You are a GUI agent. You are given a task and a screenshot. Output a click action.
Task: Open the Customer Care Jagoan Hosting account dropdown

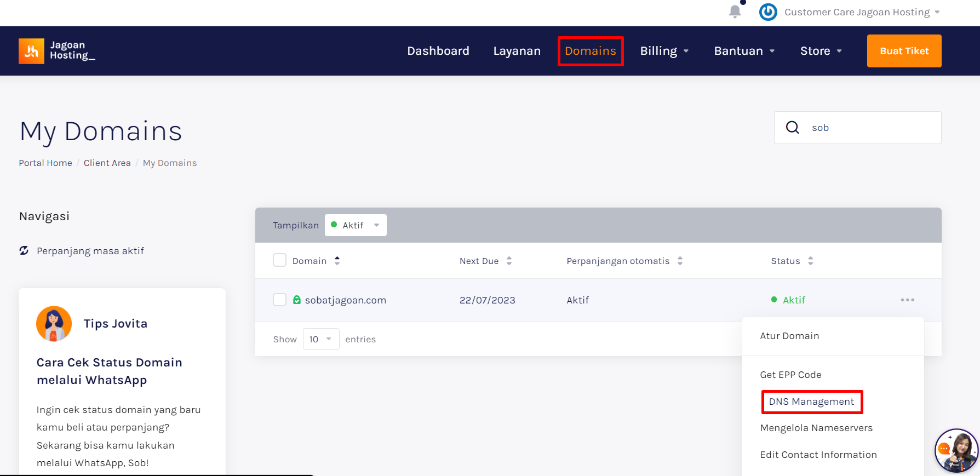862,12
